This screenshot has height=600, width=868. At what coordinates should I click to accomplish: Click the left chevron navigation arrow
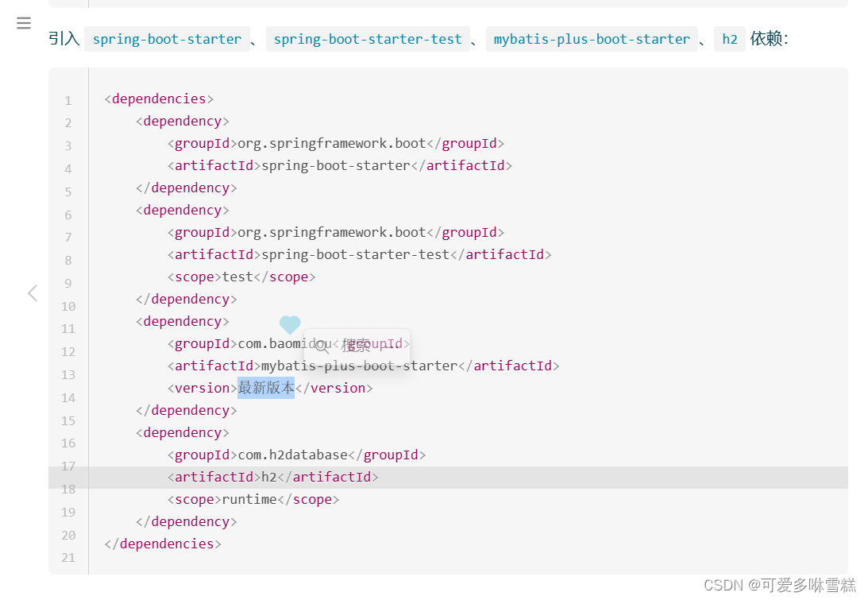[x=32, y=292]
